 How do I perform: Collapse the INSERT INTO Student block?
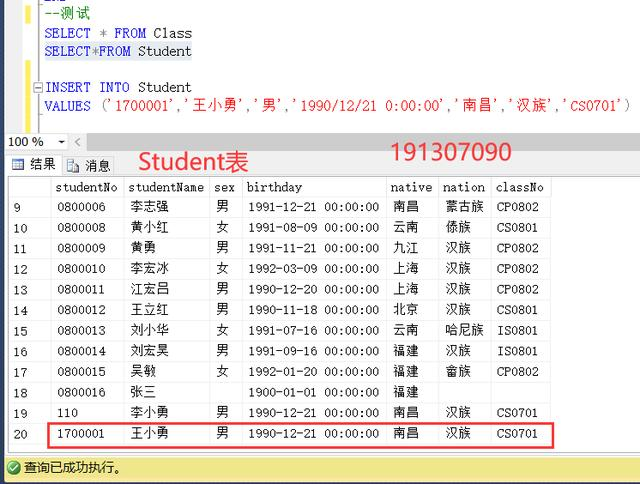point(38,87)
